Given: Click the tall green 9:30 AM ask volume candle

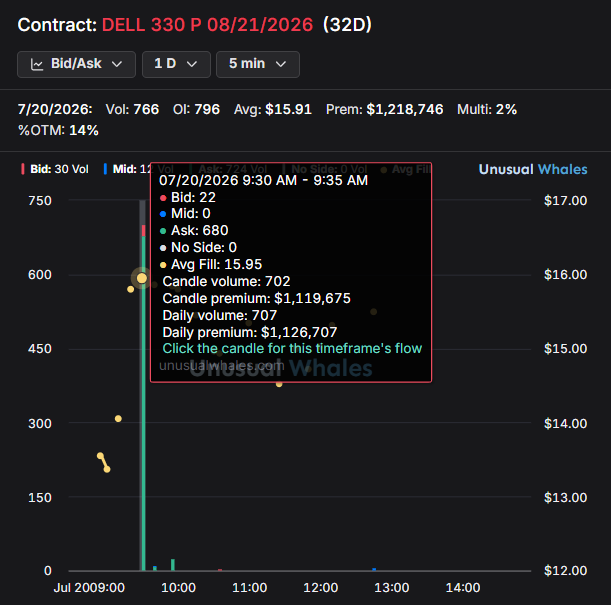Looking at the screenshot, I should (x=144, y=403).
